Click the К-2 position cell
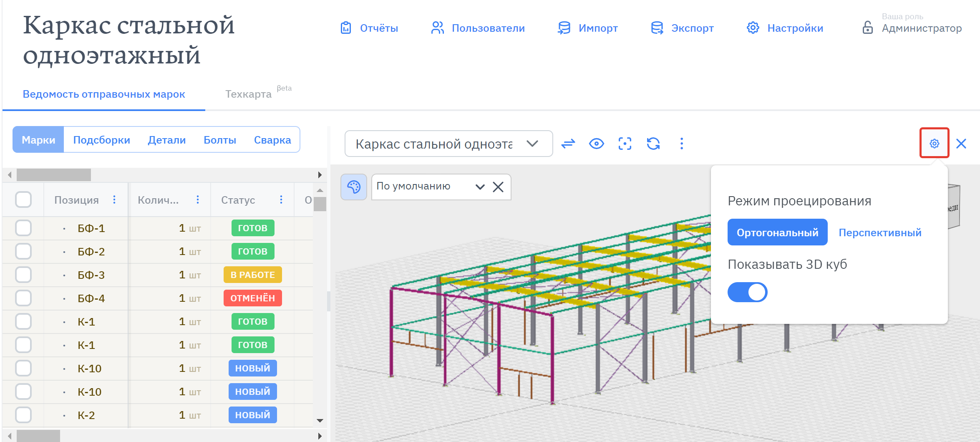This screenshot has width=980, height=442. [86, 415]
